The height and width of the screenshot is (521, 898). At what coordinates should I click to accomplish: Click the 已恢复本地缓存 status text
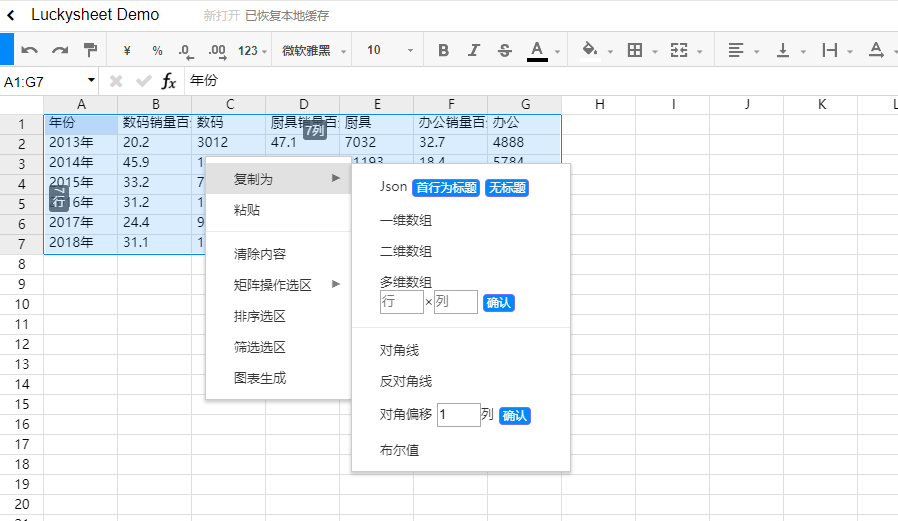tap(287, 15)
